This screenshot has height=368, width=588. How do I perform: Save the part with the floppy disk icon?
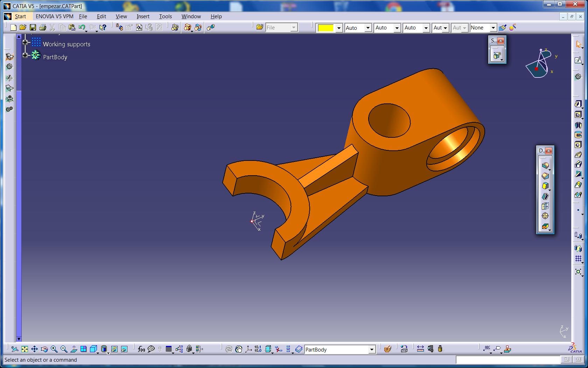33,27
